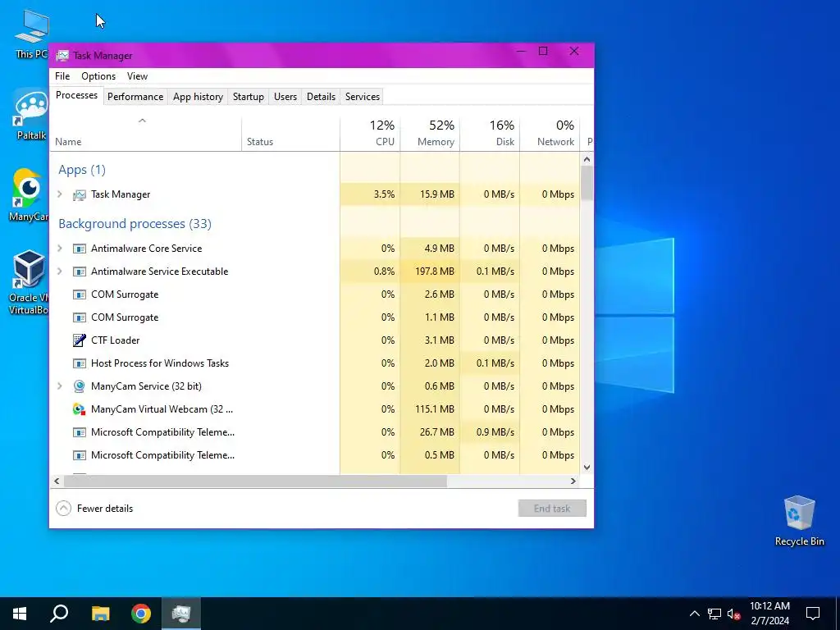Select Microsoft Compatibility Telemetry row using 26.7 MB
This screenshot has width=840, height=630.
315,431
